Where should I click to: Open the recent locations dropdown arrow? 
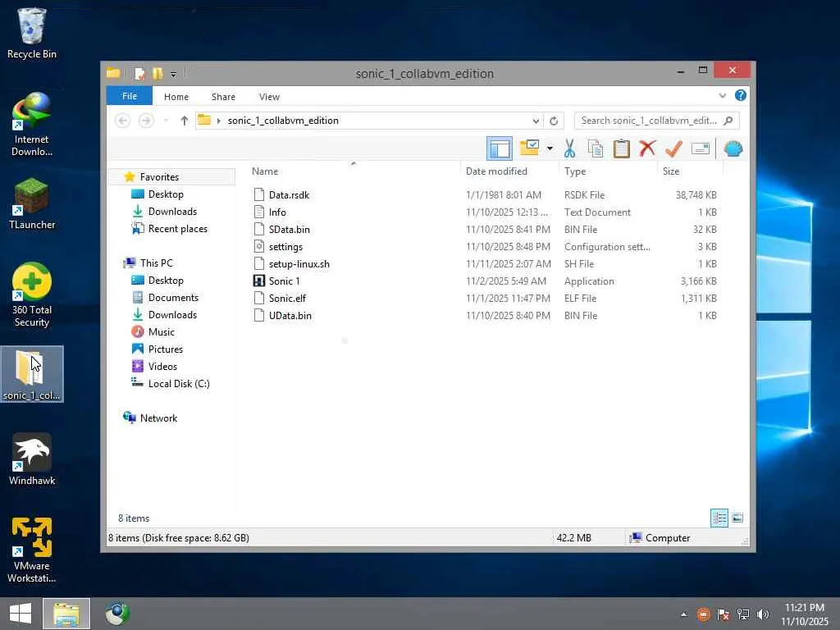click(166, 121)
